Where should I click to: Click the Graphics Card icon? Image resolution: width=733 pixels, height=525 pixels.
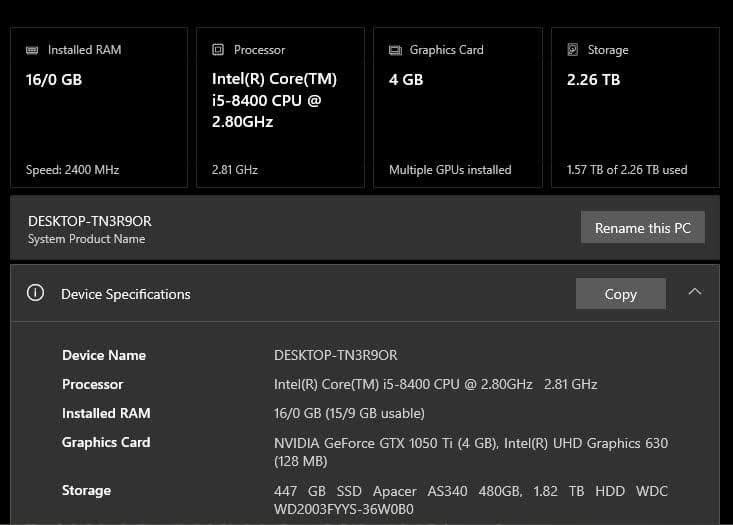(x=395, y=50)
